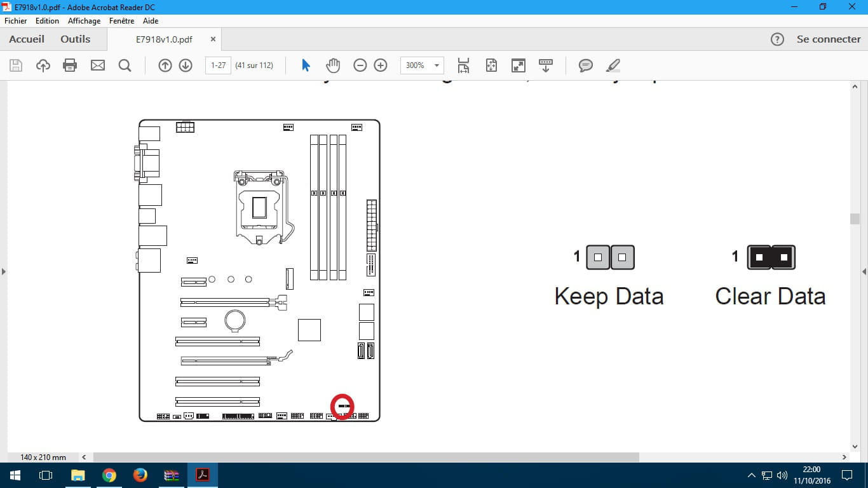Close the E7918v1.0.pdf tab
Viewport: 868px width, 488px height.
pos(213,39)
